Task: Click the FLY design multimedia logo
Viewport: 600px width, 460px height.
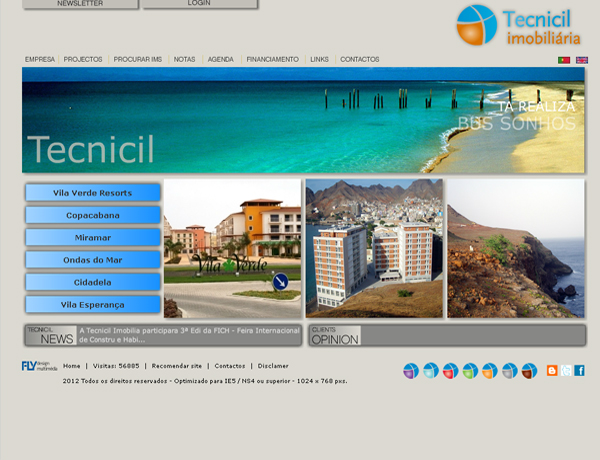Action: (x=40, y=366)
